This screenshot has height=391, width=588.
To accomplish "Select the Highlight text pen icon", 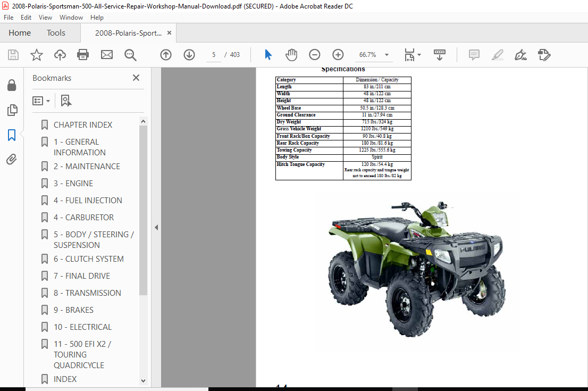I will 497,55.
